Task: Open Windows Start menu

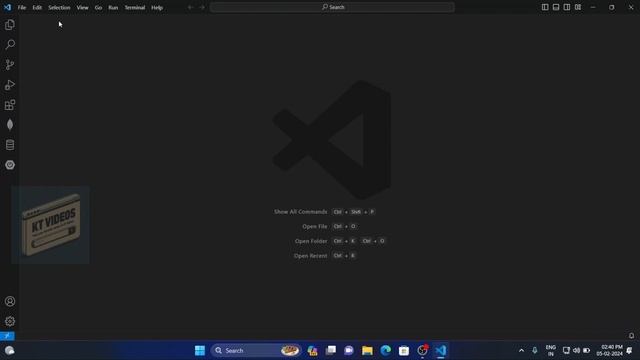Action: coord(200,350)
